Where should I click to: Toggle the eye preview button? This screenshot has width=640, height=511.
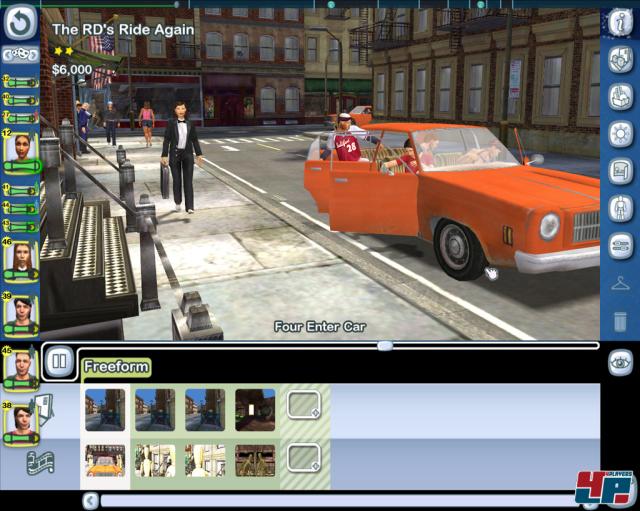pyautogui.click(x=620, y=362)
